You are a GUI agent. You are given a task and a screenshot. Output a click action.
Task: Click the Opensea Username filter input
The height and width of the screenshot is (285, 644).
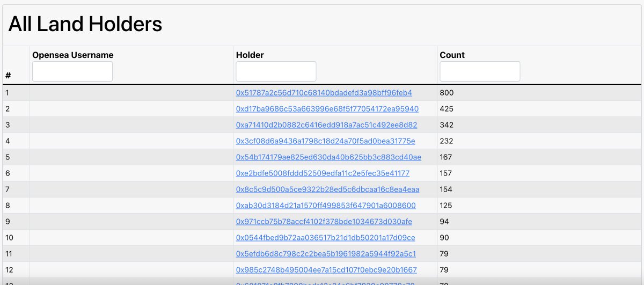[72, 71]
